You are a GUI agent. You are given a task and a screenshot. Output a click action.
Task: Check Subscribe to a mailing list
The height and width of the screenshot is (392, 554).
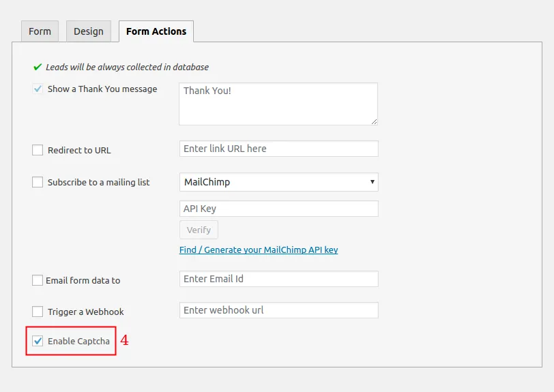(x=38, y=182)
